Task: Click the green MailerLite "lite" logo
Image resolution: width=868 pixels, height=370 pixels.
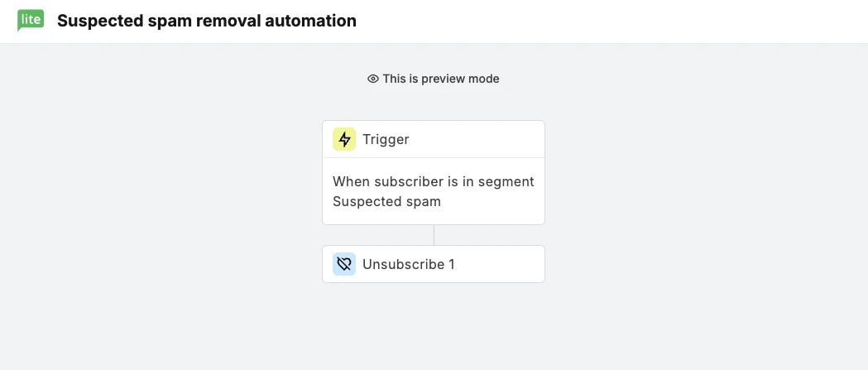Action: [31, 20]
